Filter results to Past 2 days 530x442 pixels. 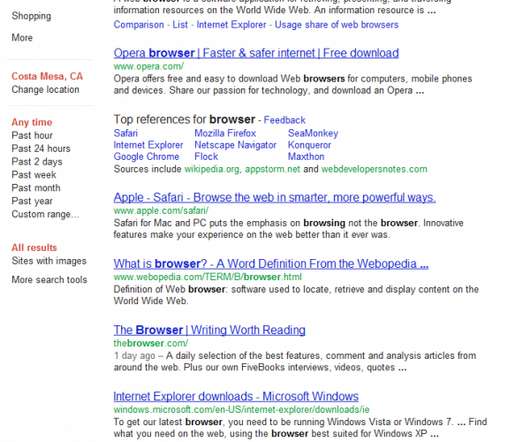37,162
